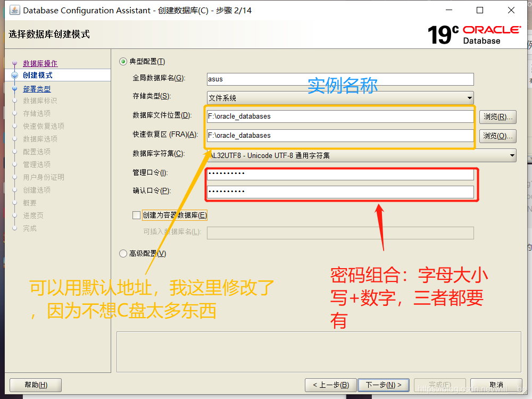Click the disabled 可插入数据库名 field
Screen dimensions: 532x399
[340, 233]
